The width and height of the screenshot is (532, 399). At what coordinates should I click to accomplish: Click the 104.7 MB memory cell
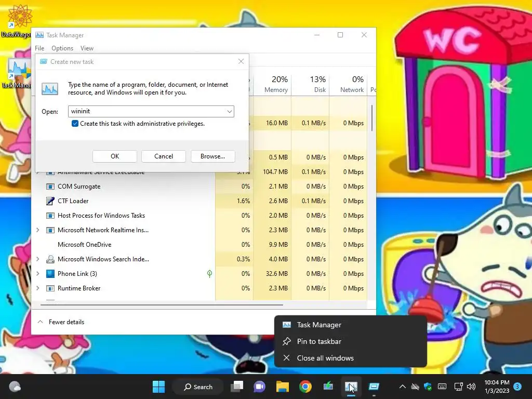[272, 171]
